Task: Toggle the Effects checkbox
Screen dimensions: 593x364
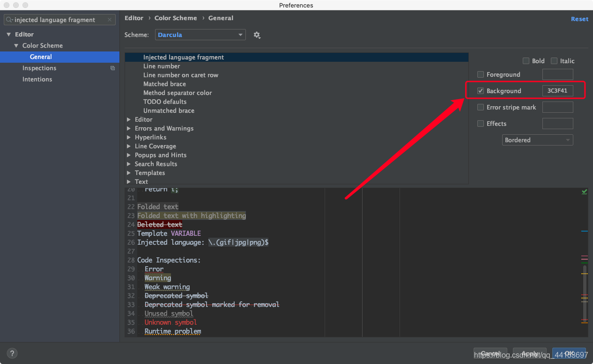Action: coord(480,124)
